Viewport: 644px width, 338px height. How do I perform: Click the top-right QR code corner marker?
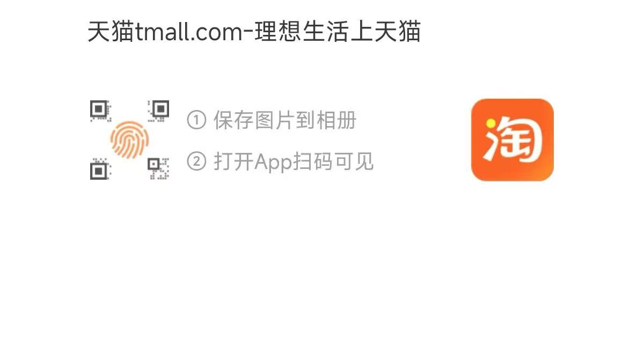pos(159,111)
